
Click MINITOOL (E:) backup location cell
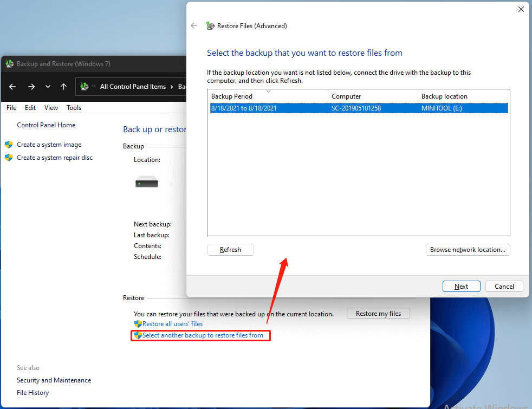(x=442, y=108)
